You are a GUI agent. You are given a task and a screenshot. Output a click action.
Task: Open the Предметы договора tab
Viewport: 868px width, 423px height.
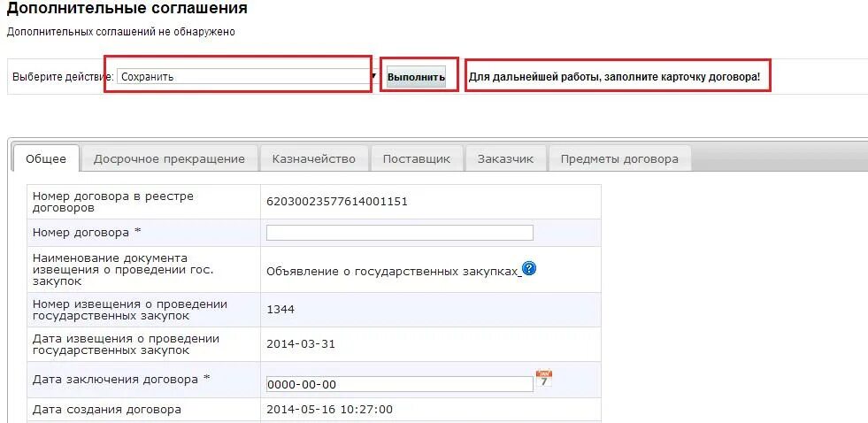[619, 159]
